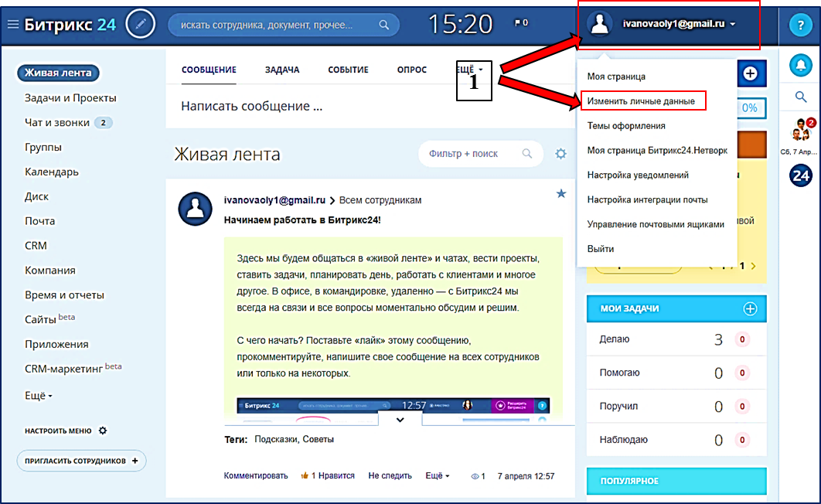
Task: Star the post as favorite
Action: [561, 194]
